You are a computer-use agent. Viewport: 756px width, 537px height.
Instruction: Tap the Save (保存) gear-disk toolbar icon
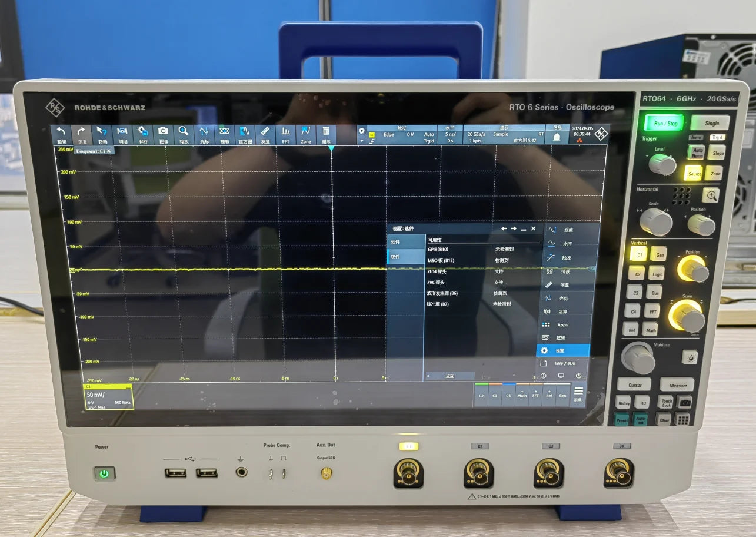[x=144, y=135]
